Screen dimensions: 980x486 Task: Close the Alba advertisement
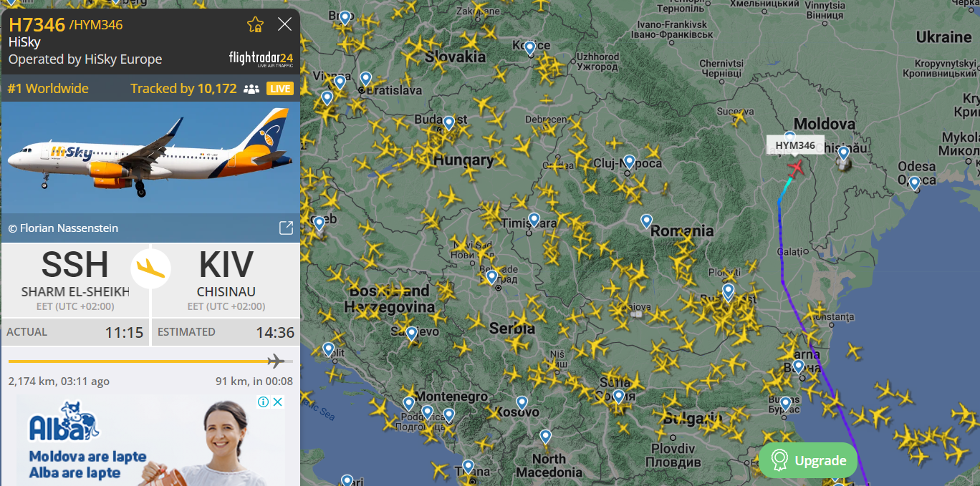pos(277,402)
